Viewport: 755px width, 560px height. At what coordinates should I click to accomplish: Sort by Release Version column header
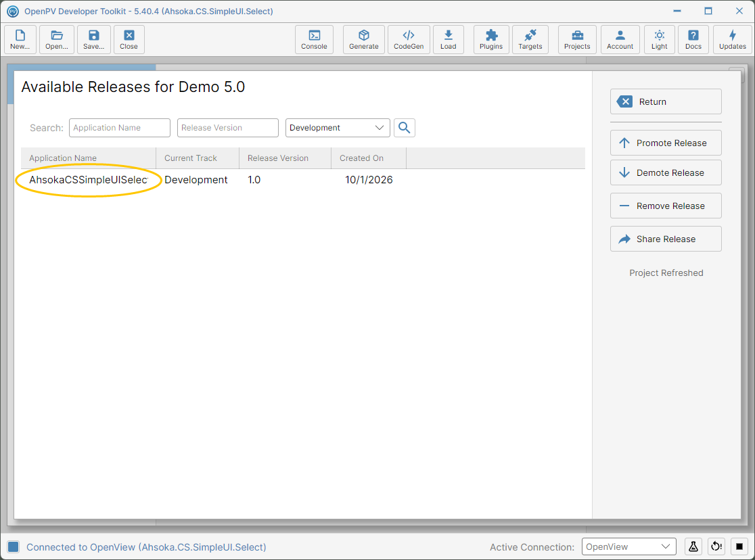tap(285, 158)
